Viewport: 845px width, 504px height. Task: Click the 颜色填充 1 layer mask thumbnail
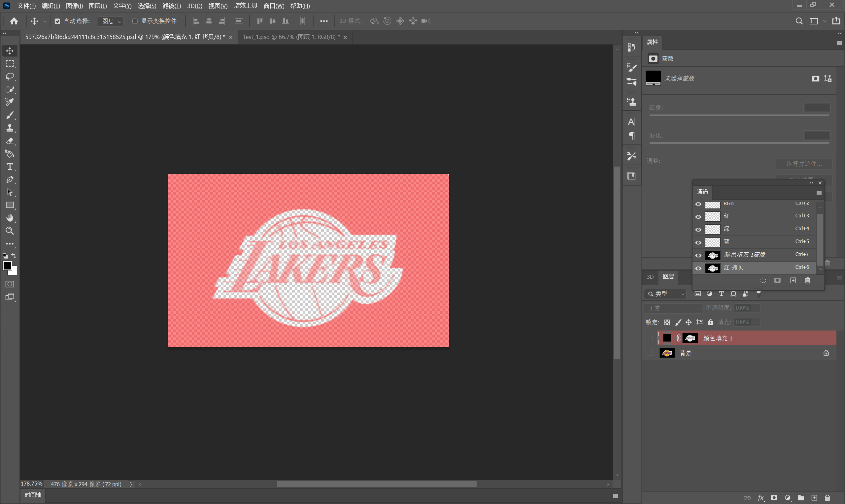click(691, 338)
